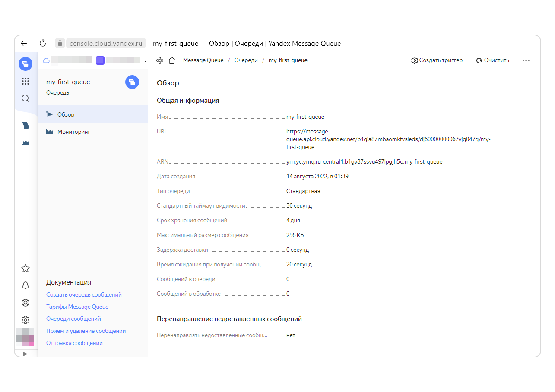The height and width of the screenshot is (392, 555).
Task: Open the all services grid icon
Action: [x=25, y=81]
